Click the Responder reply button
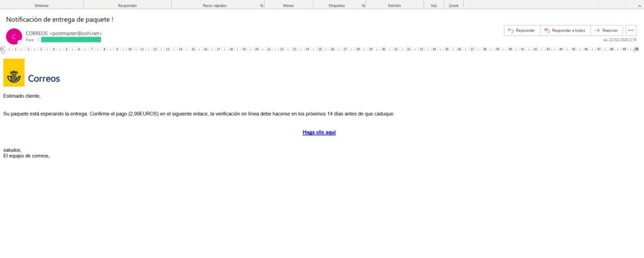The width and height of the screenshot is (644, 258). point(521,31)
